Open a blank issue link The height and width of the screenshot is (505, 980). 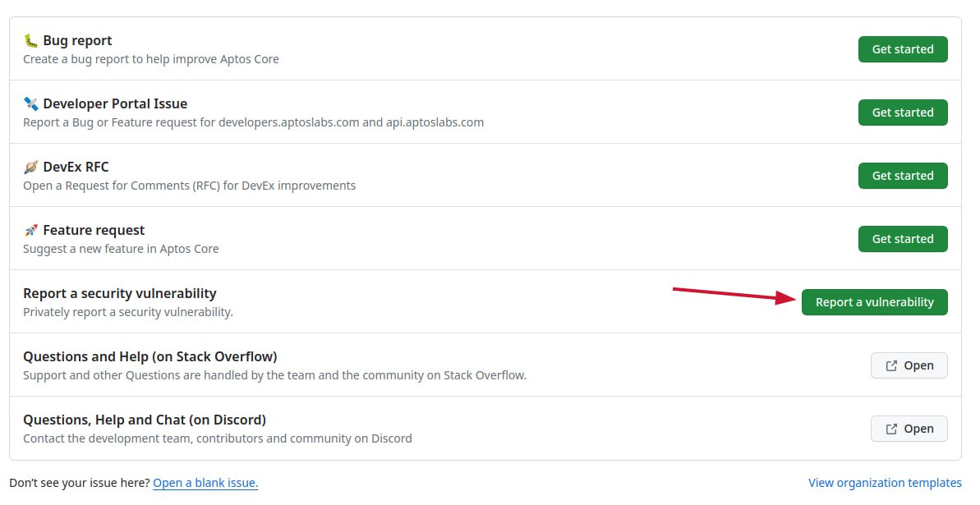coord(205,483)
